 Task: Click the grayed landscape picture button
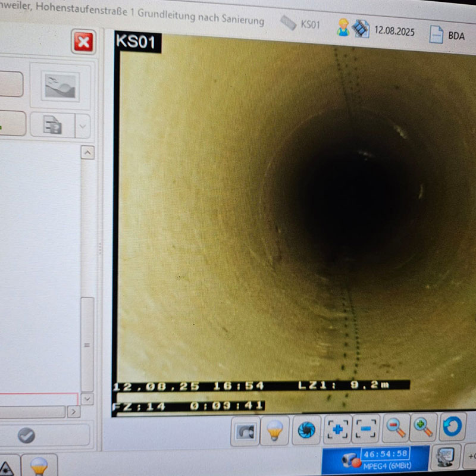click(60, 86)
